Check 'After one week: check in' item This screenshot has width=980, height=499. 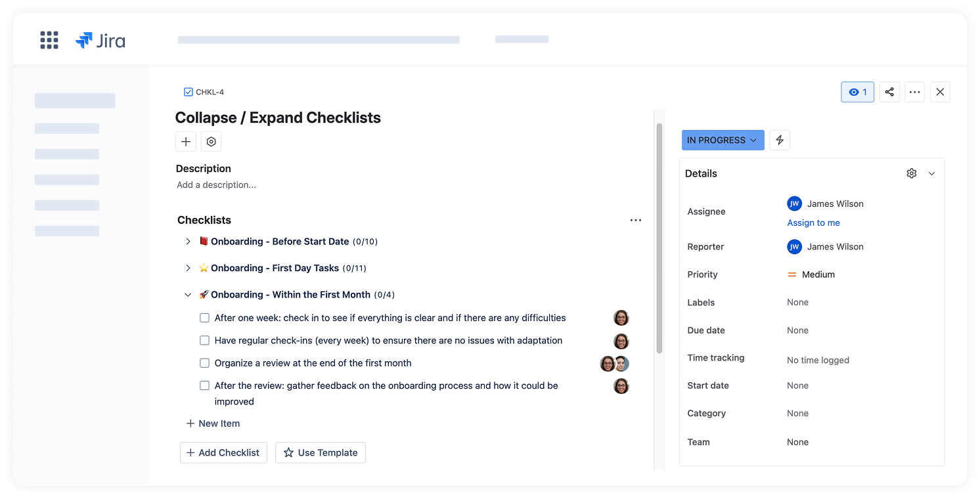click(x=204, y=318)
